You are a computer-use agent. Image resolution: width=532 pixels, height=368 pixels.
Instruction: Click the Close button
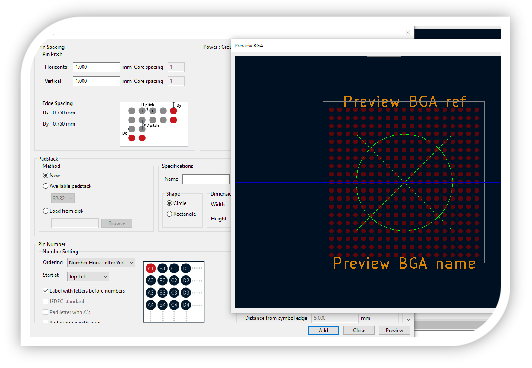coord(359,330)
